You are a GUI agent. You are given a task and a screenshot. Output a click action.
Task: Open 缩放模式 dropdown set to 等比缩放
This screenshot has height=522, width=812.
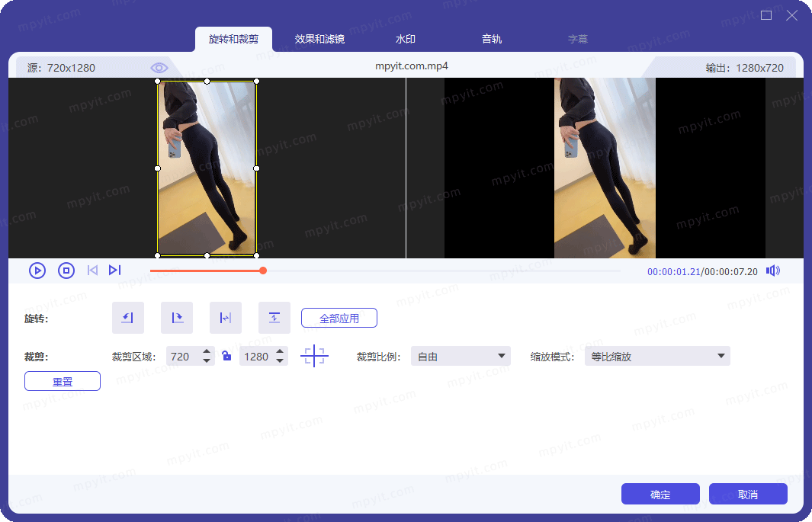click(657, 356)
